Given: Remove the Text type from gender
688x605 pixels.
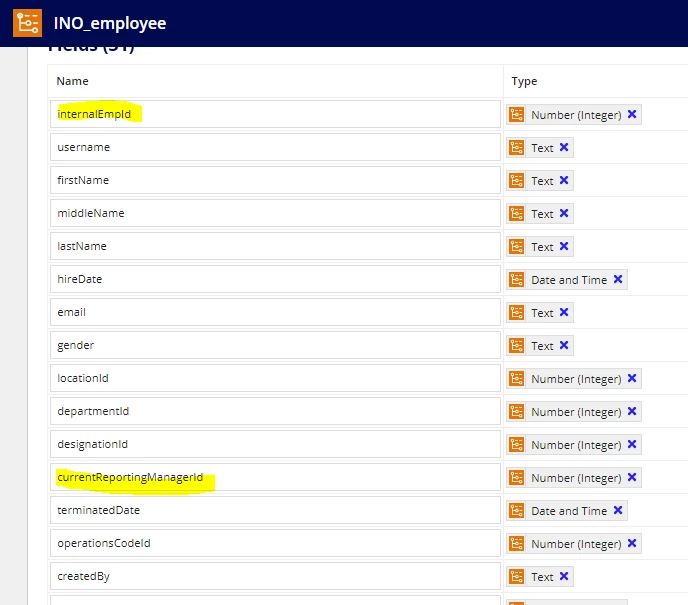Looking at the screenshot, I should click(564, 345).
